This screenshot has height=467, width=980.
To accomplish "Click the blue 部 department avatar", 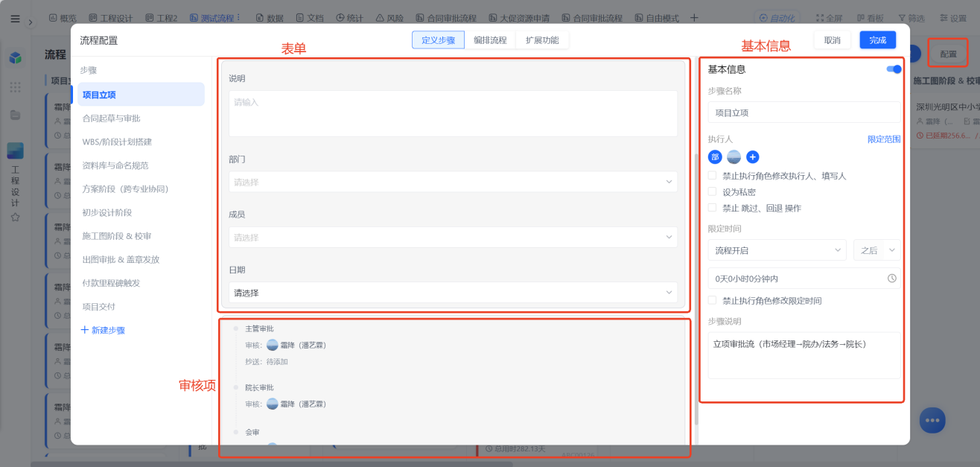I will [x=715, y=157].
